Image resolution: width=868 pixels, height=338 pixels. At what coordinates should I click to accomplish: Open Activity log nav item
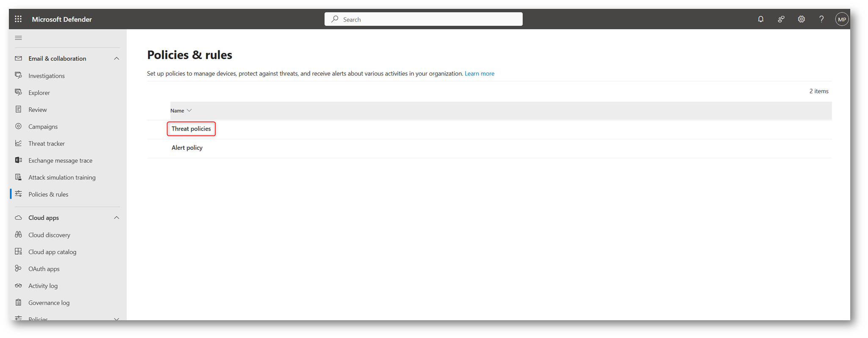tap(43, 286)
